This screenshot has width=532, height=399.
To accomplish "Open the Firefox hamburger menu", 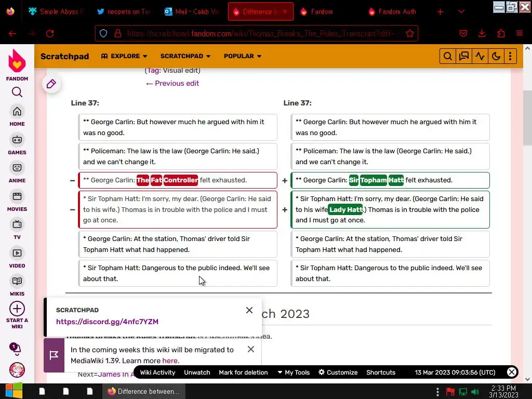I will click(520, 33).
